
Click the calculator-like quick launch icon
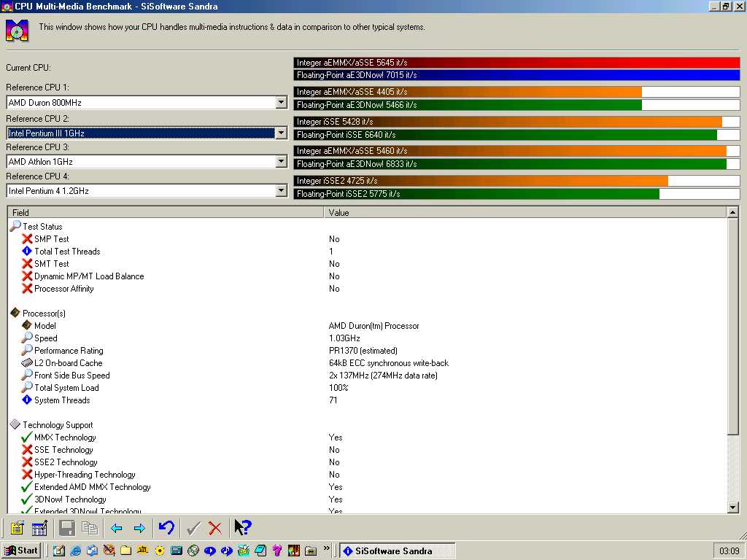click(177, 551)
